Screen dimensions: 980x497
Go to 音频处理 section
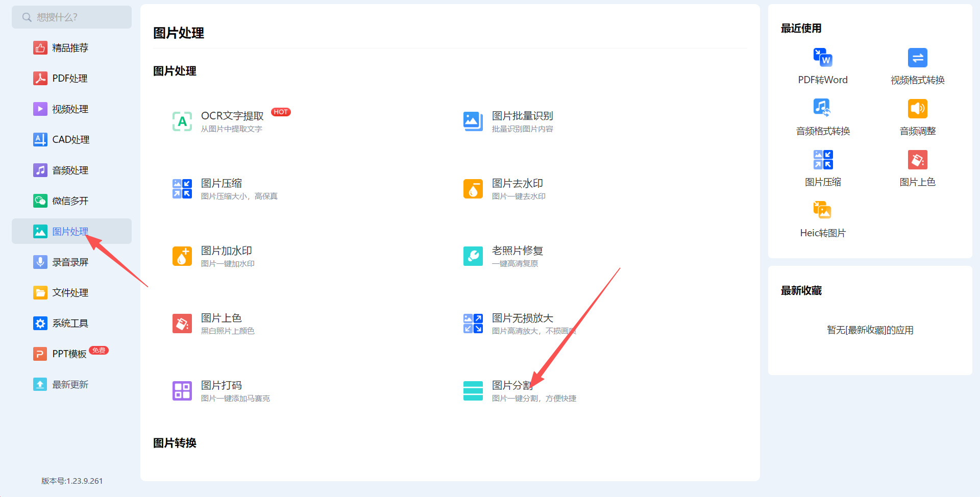point(71,170)
